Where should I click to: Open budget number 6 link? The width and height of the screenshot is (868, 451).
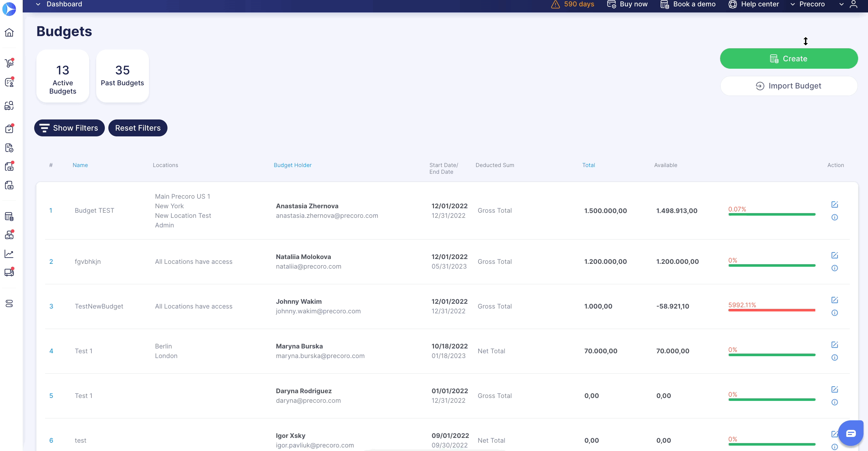(51, 440)
